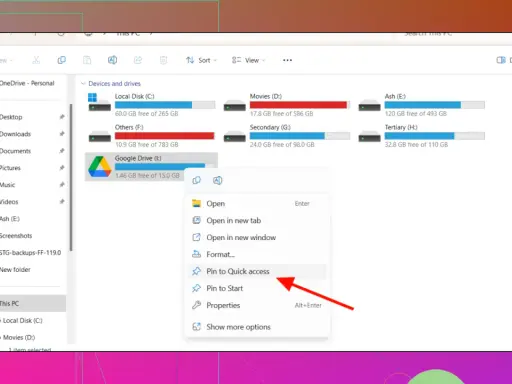Click the Share icon in the toolbar

138,60
